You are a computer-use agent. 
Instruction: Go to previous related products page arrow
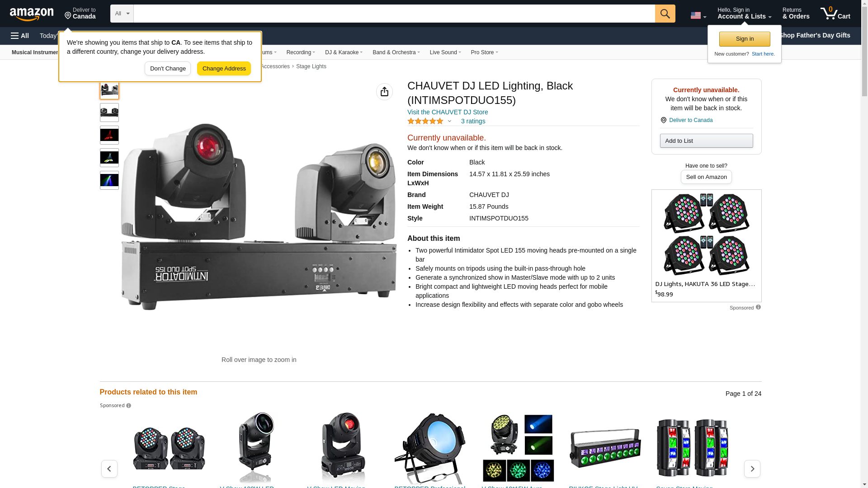pos(109,469)
